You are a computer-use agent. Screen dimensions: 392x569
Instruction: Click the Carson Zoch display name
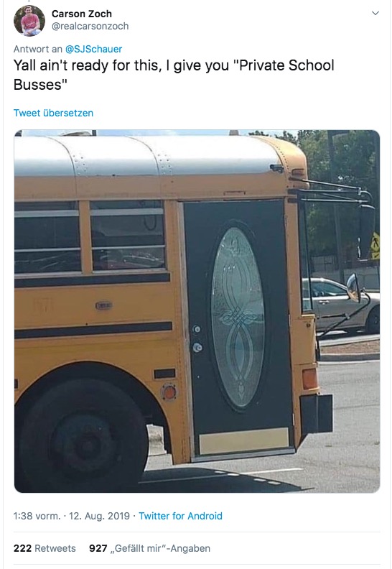pos(82,14)
